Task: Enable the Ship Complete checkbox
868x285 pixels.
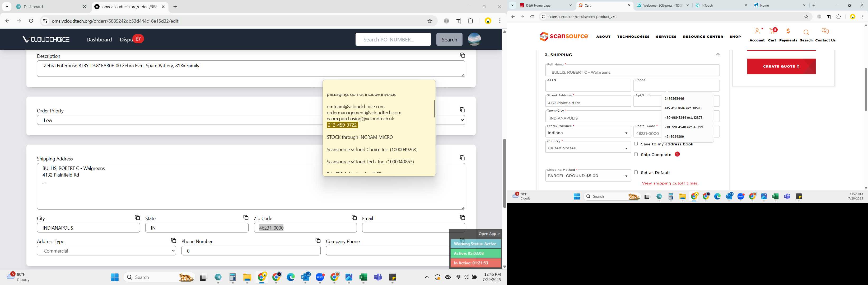Action: click(636, 154)
